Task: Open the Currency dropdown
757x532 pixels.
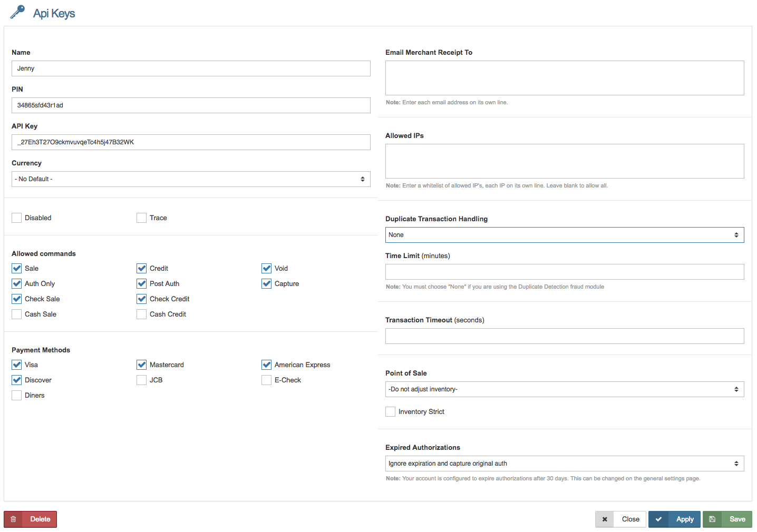Action: pyautogui.click(x=191, y=179)
